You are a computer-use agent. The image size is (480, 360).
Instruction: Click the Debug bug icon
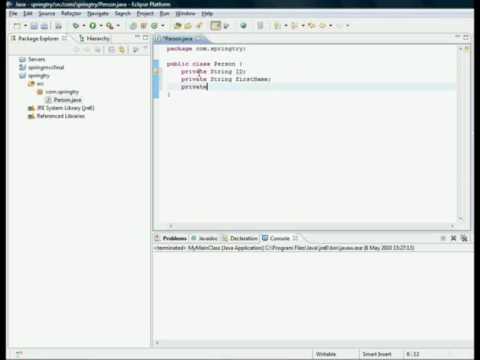[76, 26]
